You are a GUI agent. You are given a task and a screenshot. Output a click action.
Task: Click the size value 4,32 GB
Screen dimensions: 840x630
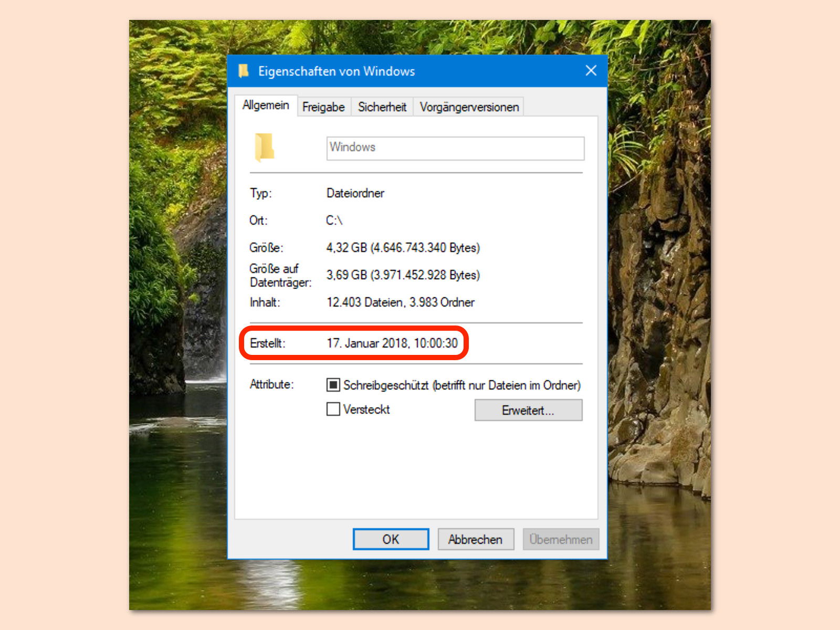pyautogui.click(x=403, y=247)
